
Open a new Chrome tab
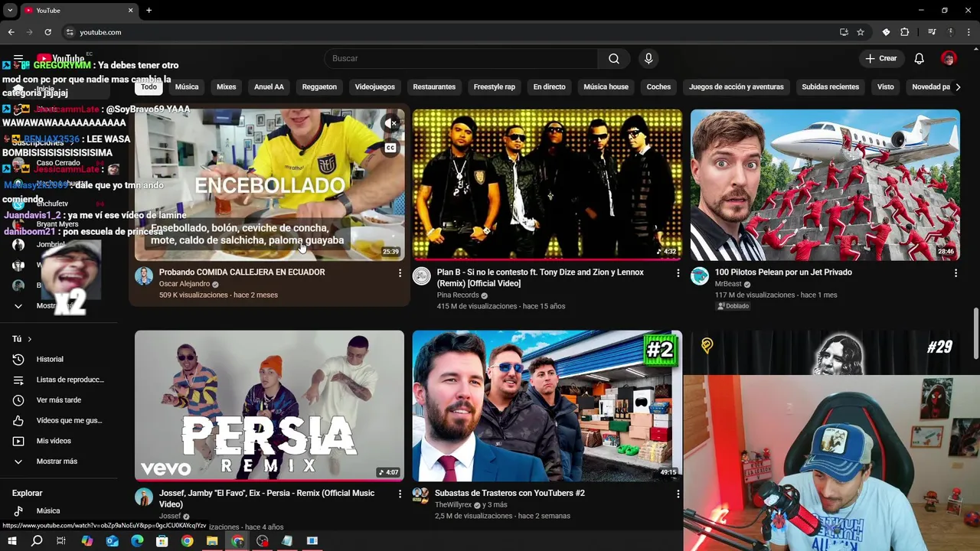tap(149, 10)
